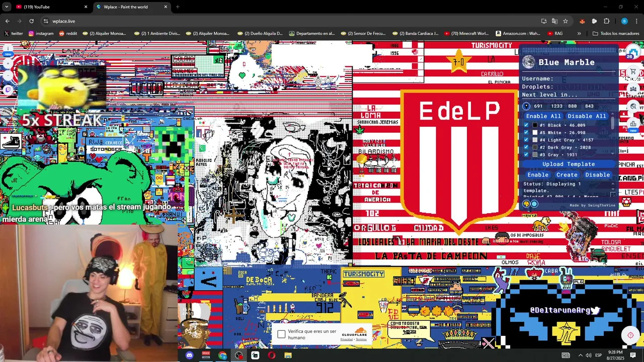Click the White color swatch in list

tap(535, 133)
